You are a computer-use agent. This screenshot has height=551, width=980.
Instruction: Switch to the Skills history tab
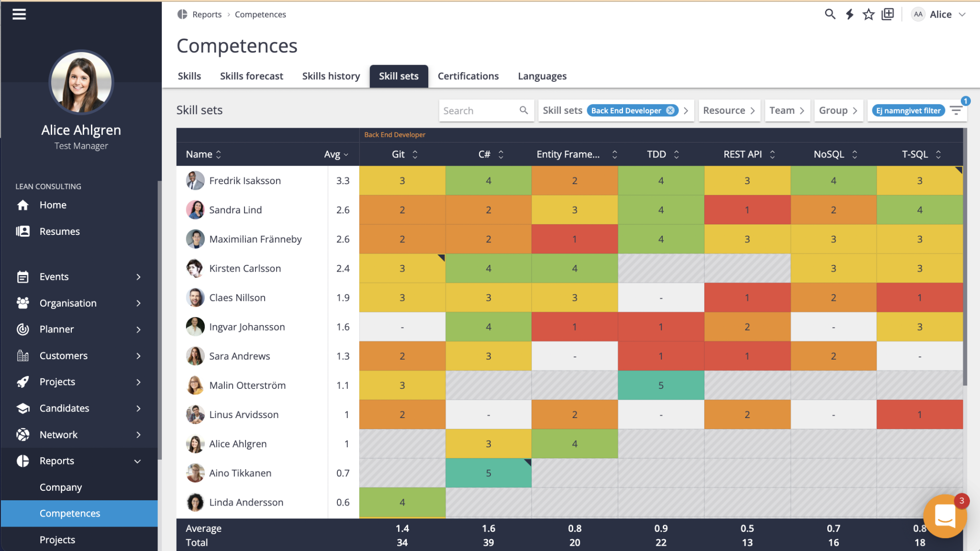pyautogui.click(x=331, y=76)
